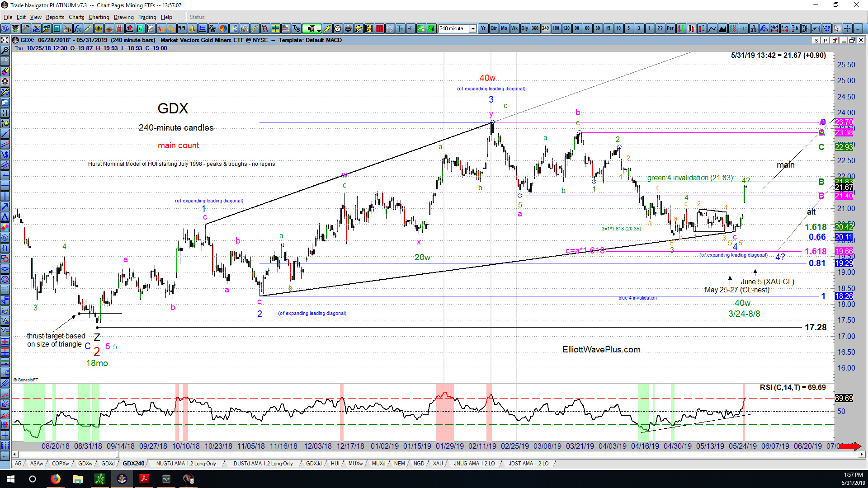The width and height of the screenshot is (868, 488).
Task: Switch to the GDXd chart tab
Action: pyautogui.click(x=108, y=464)
